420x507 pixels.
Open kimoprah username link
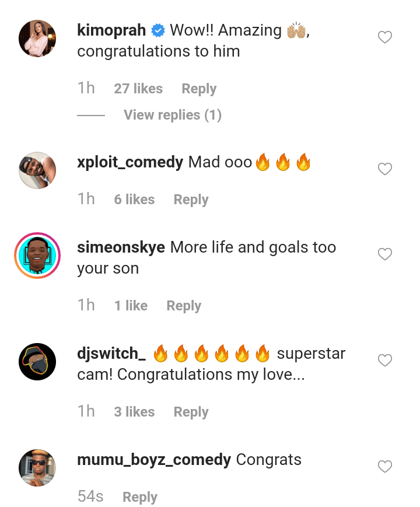click(111, 30)
